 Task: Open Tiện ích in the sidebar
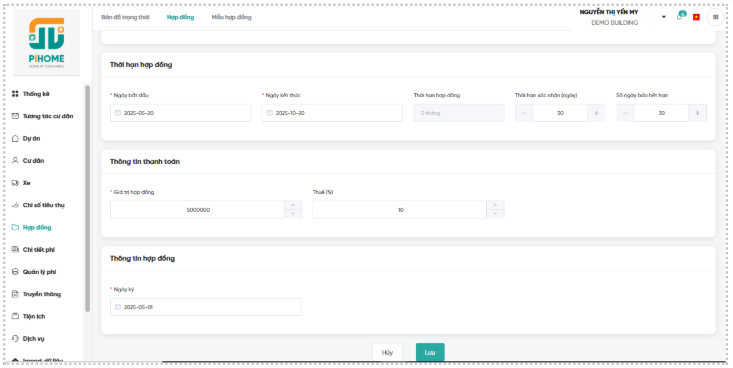(x=34, y=316)
